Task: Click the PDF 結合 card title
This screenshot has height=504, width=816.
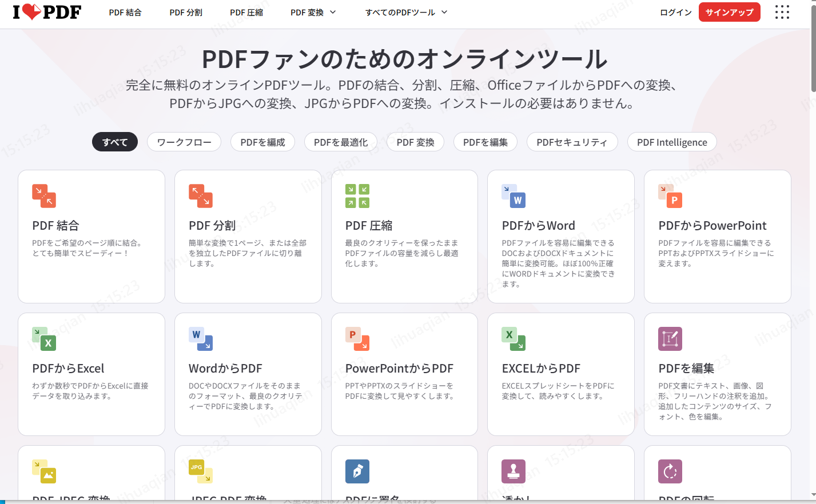Action: tap(56, 226)
